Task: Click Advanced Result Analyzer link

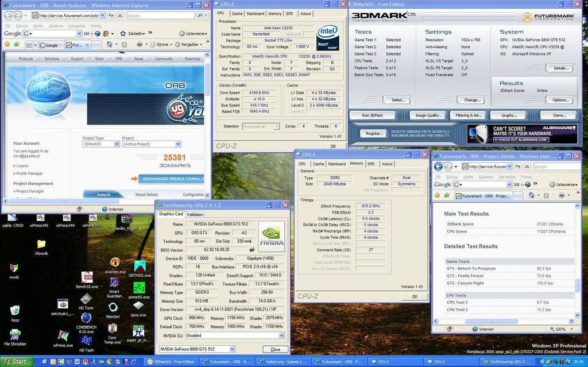Action: [x=172, y=179]
